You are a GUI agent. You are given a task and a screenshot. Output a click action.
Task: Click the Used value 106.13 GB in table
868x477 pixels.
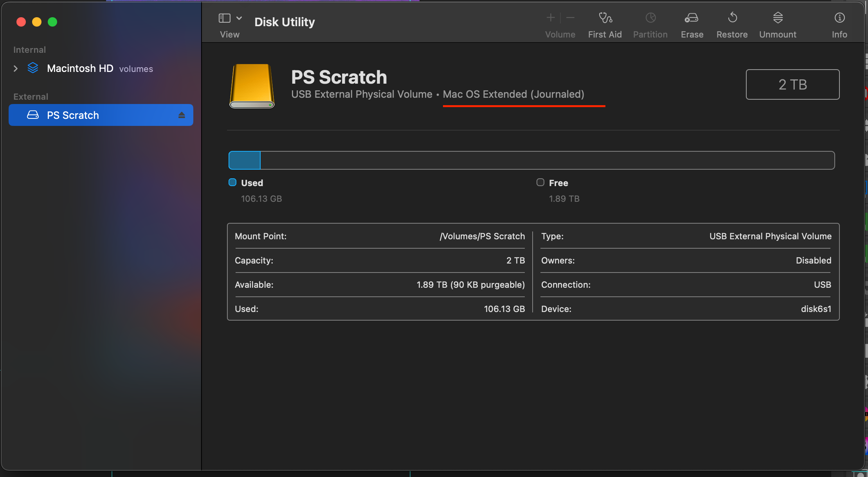pos(504,309)
